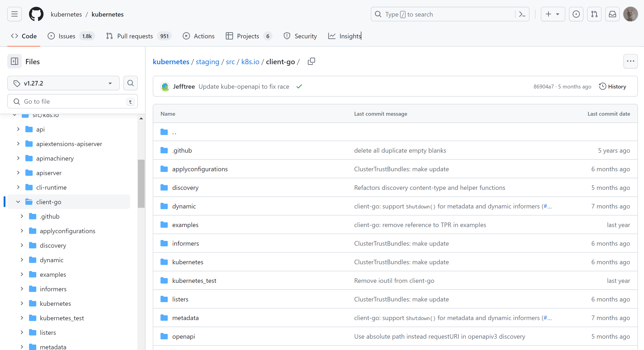
Task: Click the green commit status checkmark
Action: pyautogui.click(x=299, y=87)
